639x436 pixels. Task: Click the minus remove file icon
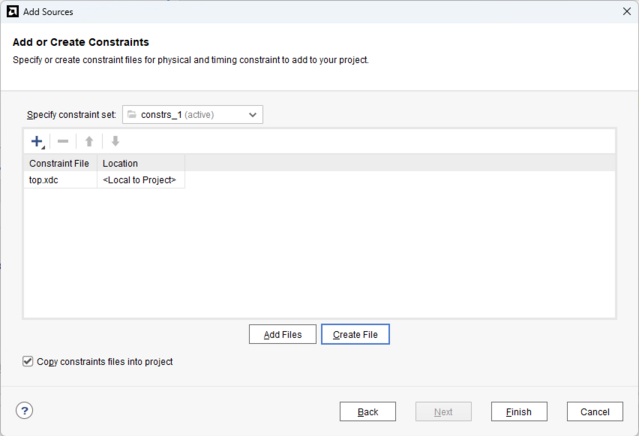tap(63, 141)
